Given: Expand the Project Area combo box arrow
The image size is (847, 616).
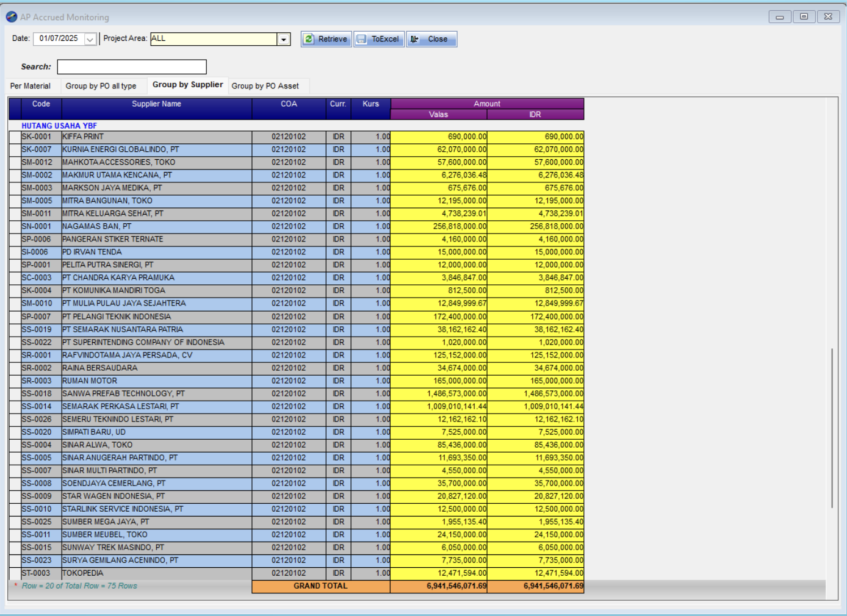Looking at the screenshot, I should point(284,39).
